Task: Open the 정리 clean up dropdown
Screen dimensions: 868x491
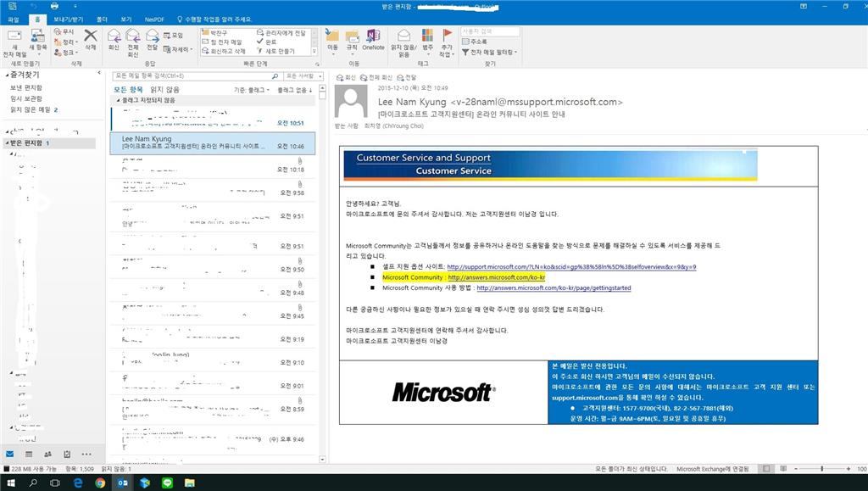Action: (66, 42)
